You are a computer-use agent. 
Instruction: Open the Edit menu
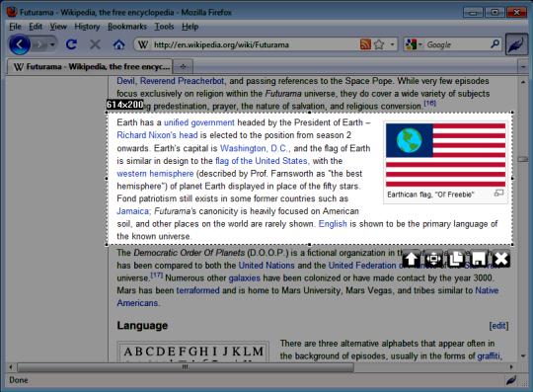click(36, 27)
